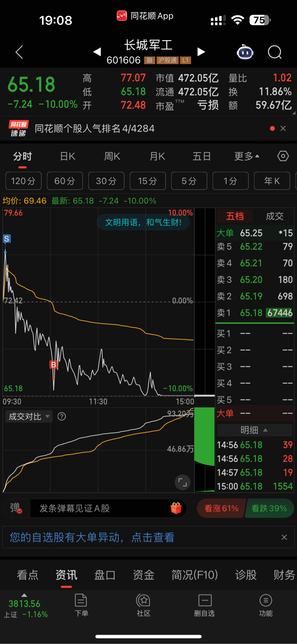Open 社区 community icon
The width and height of the screenshot is (297, 644).
[143, 605]
